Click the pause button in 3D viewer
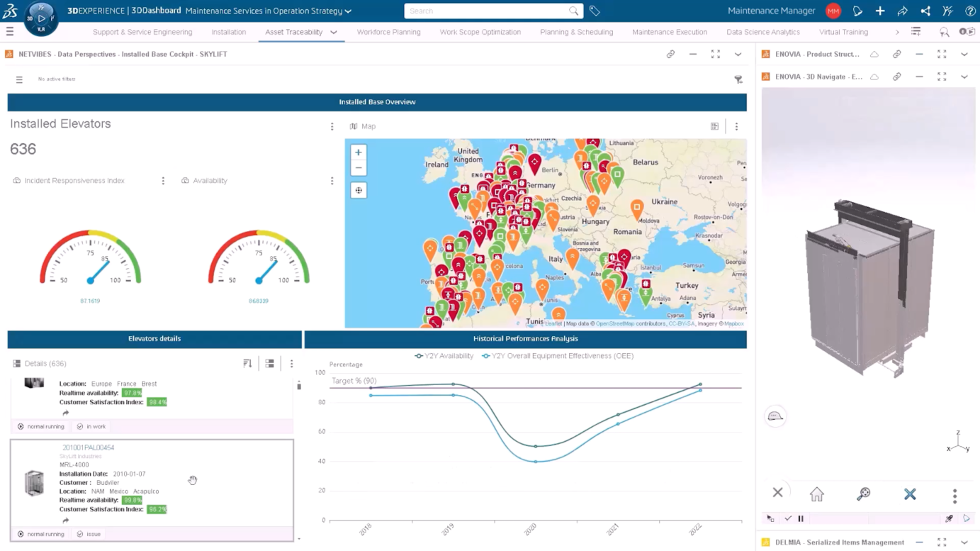980x551 pixels. tap(801, 519)
